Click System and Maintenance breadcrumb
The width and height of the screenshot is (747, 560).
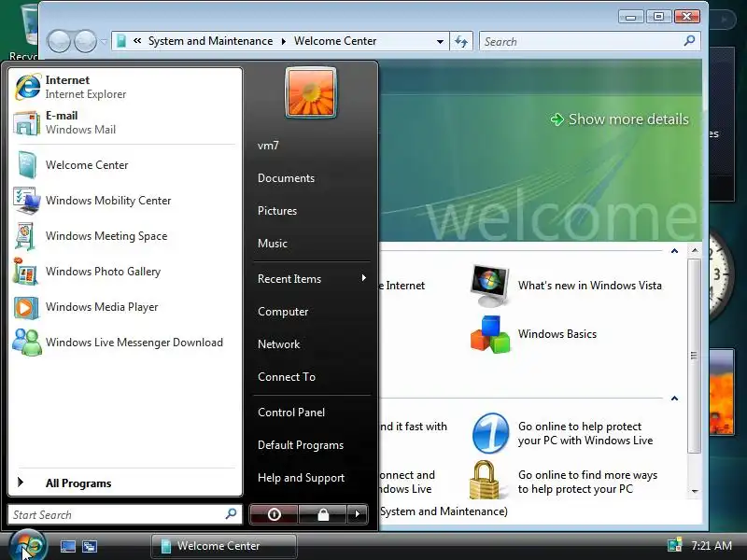211,41
